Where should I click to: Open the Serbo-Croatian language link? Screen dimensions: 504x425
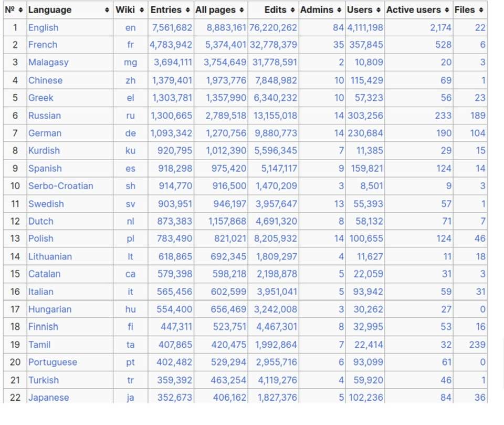(x=61, y=186)
